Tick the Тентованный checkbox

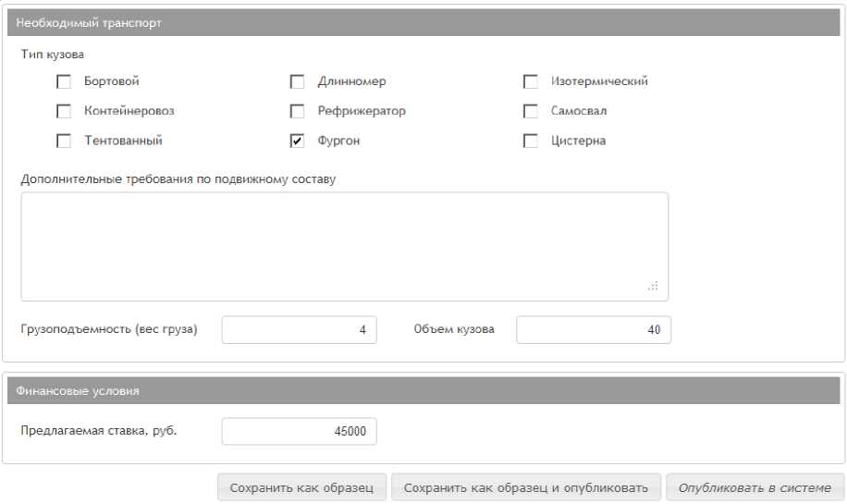64,141
